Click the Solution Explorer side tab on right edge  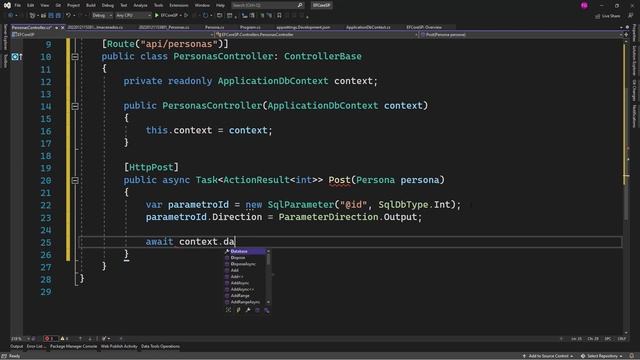click(x=635, y=60)
